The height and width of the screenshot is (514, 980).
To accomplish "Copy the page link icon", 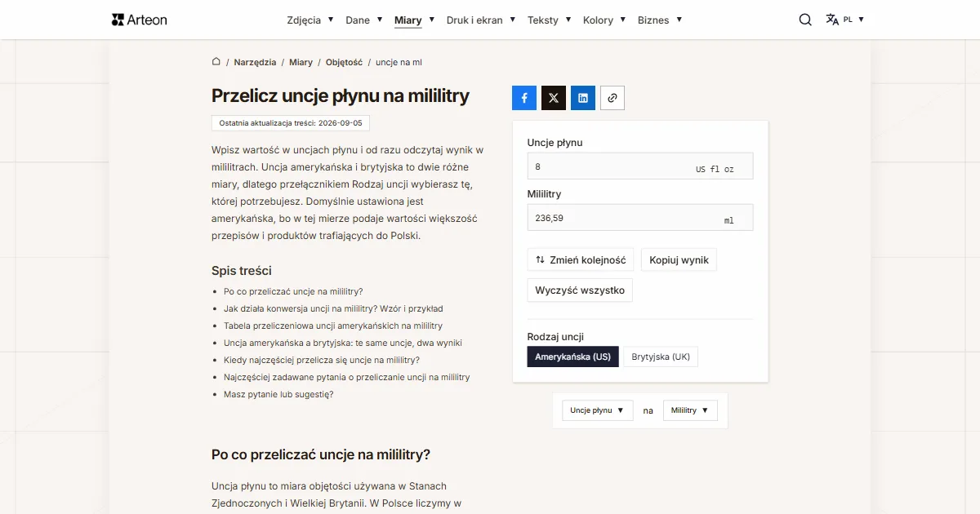I will (x=612, y=98).
